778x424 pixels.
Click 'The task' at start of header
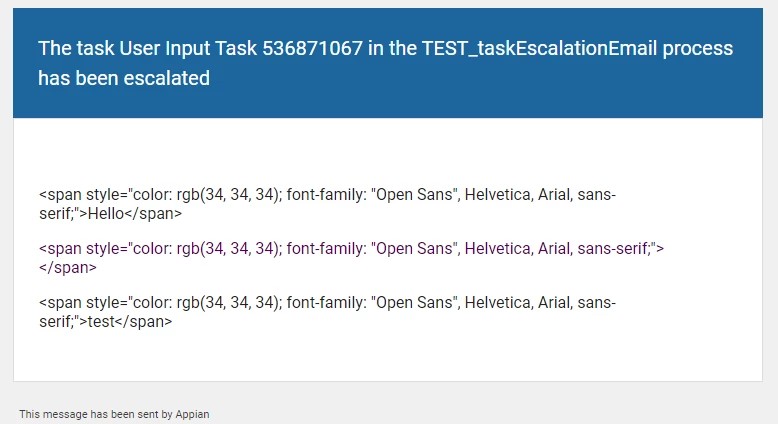click(76, 48)
